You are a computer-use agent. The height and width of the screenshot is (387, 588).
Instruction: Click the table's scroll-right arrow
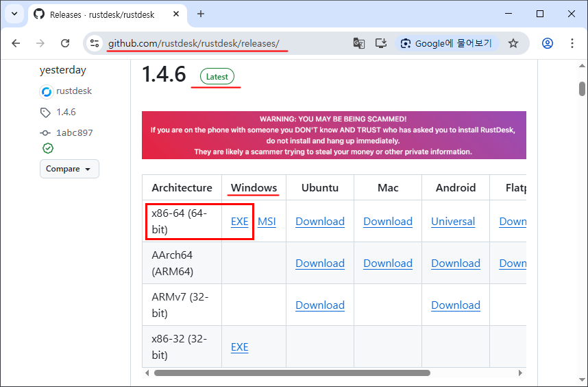click(x=520, y=373)
